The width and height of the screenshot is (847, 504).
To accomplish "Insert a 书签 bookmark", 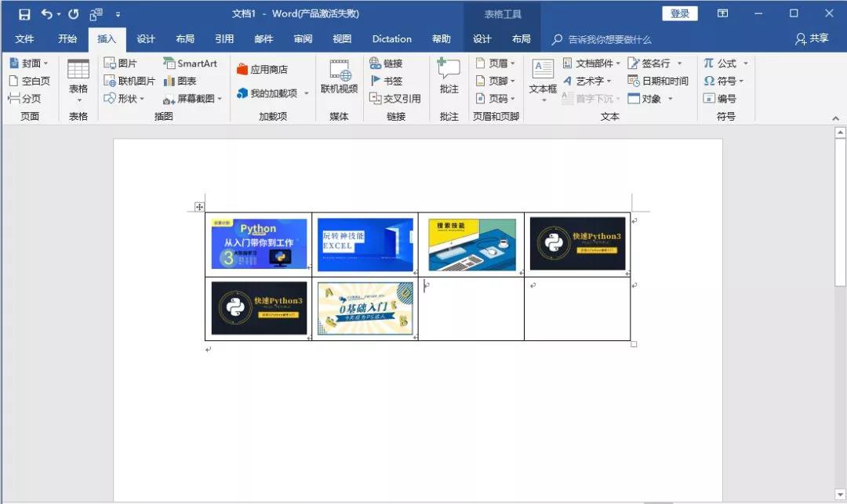I will click(x=386, y=81).
